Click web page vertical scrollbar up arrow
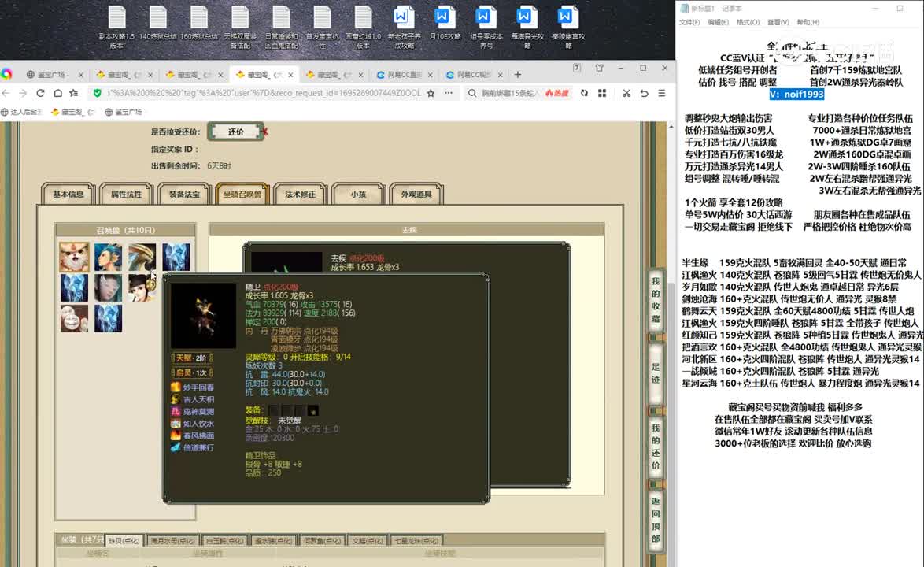The height and width of the screenshot is (567, 924). (671, 126)
